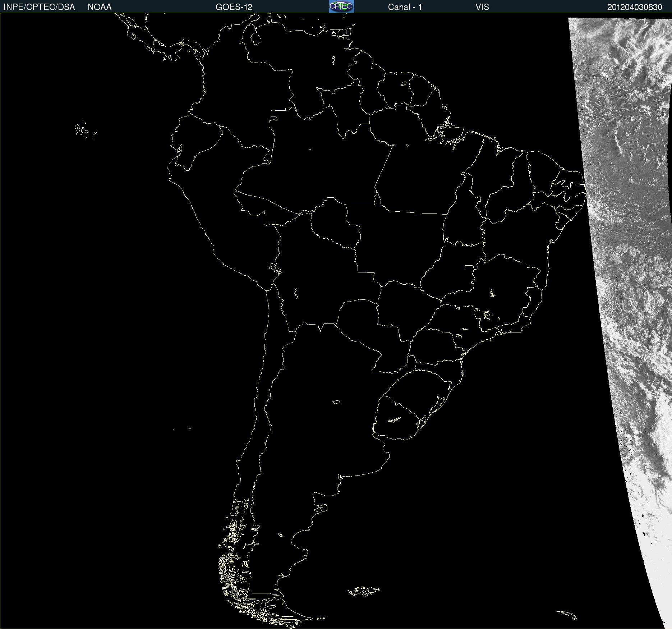The image size is (672, 629).
Task: Click the CPTEC logo in the header
Action: click(341, 6)
